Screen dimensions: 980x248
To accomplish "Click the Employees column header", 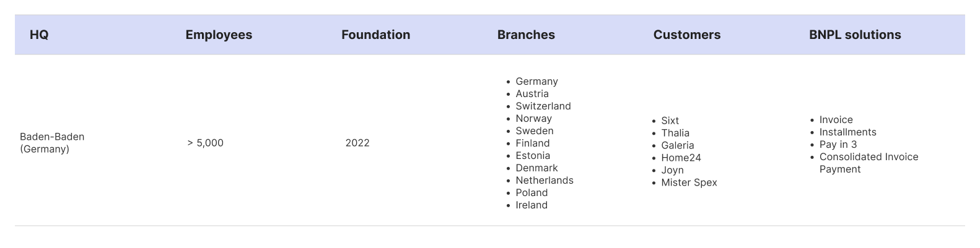I will [219, 35].
